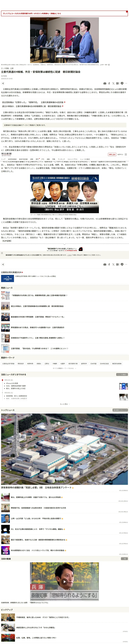Share on LINE from the lower share bar
Viewport: 129px width, 644px height.
(122, 264)
